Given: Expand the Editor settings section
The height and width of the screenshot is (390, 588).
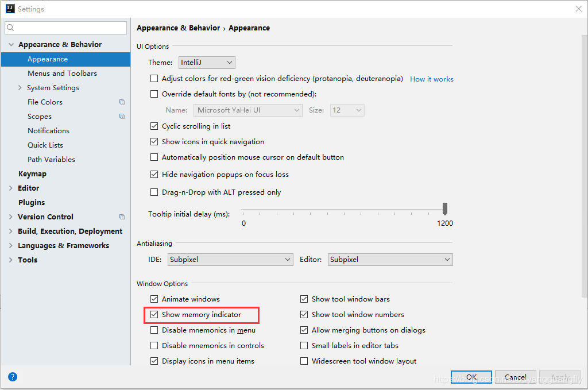Looking at the screenshot, I should [x=11, y=188].
